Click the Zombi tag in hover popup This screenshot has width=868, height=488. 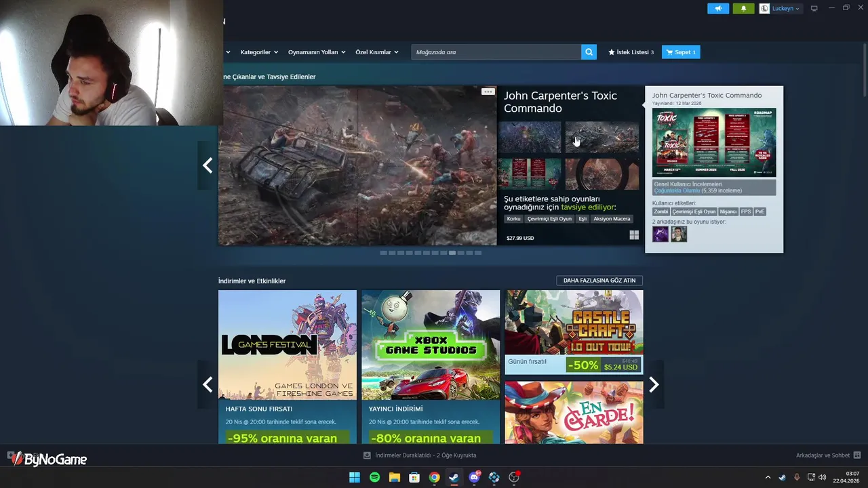pos(660,211)
